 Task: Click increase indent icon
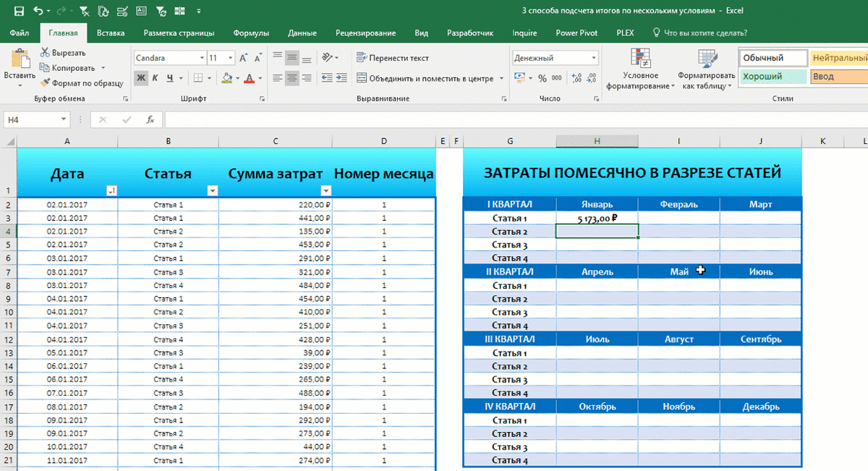[341, 78]
